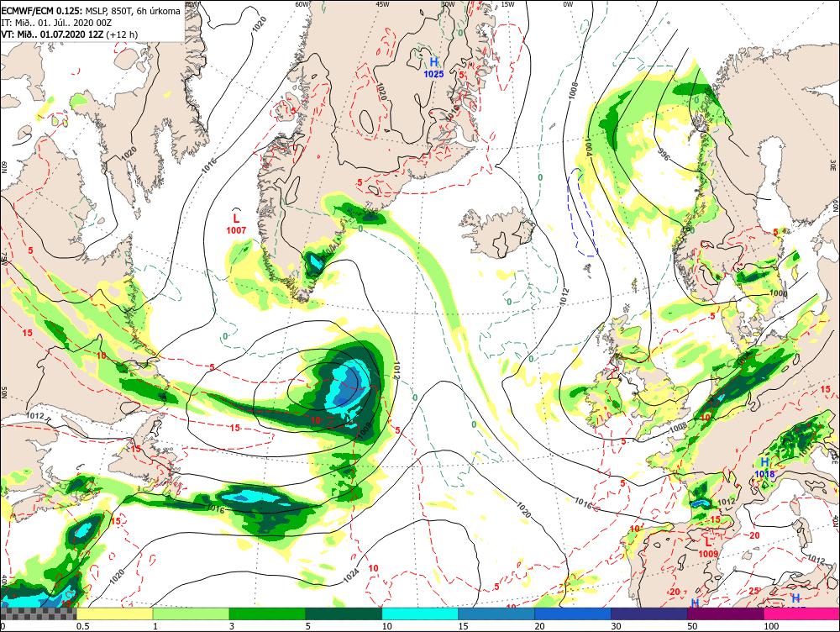840x632 pixels.
Task: Select the checkered gray 0–0.5 legend swatch
Action: click(x=39, y=614)
